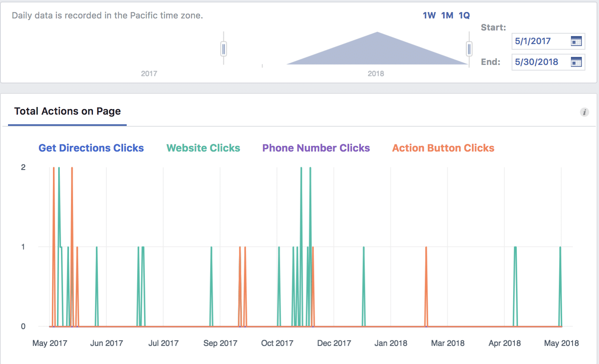
Task: Click the right timeline slider handle
Action: 469,48
